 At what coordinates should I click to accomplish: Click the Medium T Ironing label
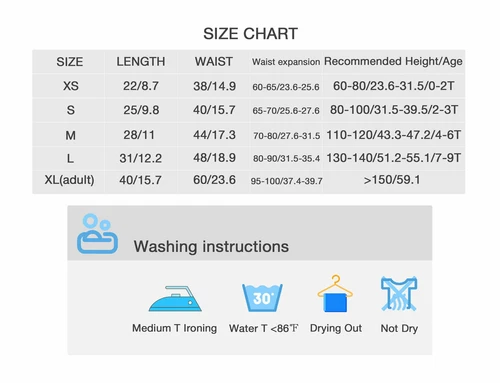174,328
